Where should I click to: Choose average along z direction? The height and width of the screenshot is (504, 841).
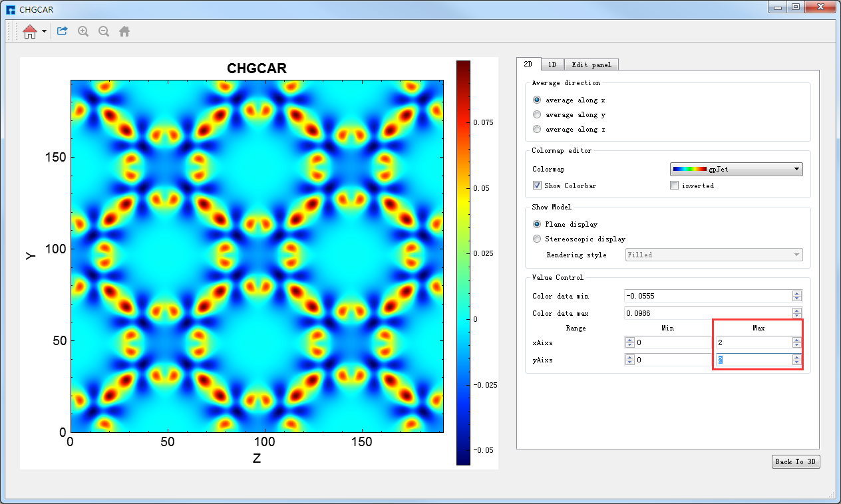pos(537,129)
